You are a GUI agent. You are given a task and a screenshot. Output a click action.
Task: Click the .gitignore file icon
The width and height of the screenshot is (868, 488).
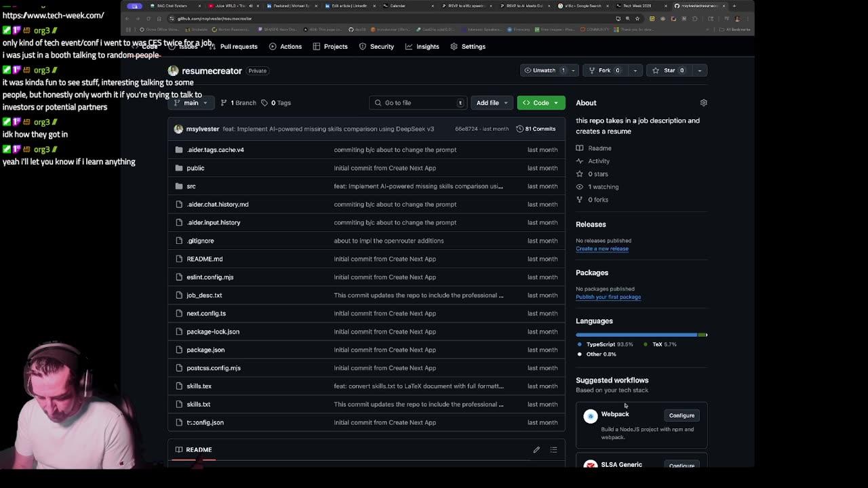click(x=179, y=241)
